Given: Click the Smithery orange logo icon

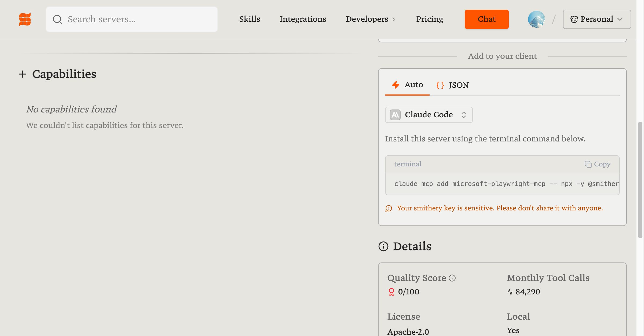Looking at the screenshot, I should tap(25, 19).
